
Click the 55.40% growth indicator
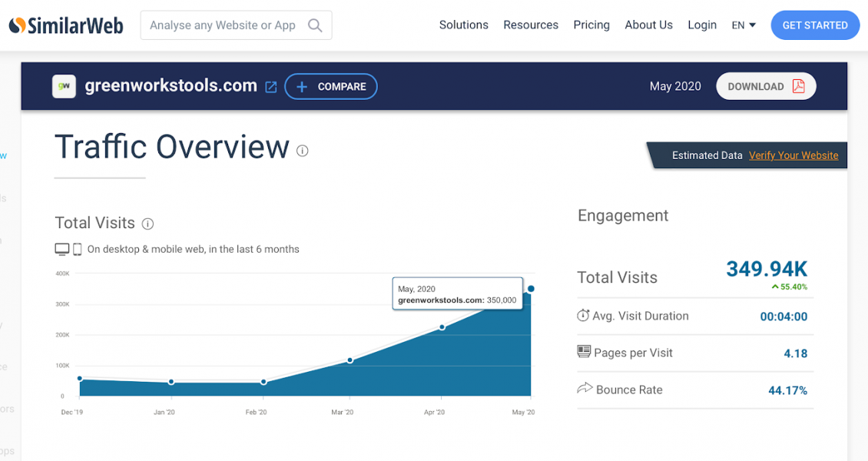point(790,287)
